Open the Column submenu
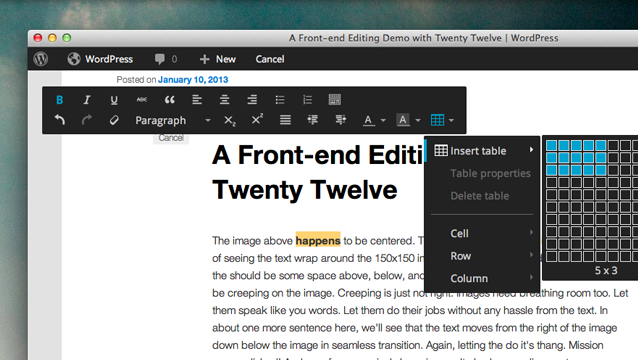This screenshot has height=360, width=638. point(482,278)
